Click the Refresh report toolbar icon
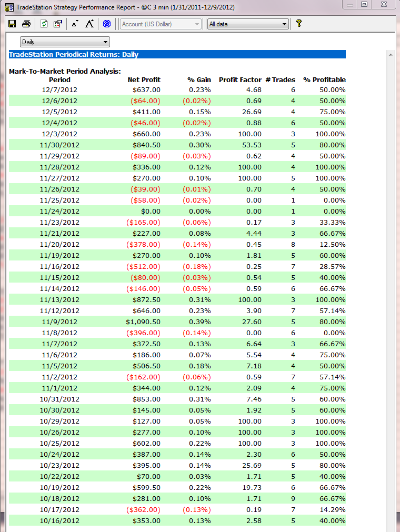The width and height of the screenshot is (400, 532). 44,24
